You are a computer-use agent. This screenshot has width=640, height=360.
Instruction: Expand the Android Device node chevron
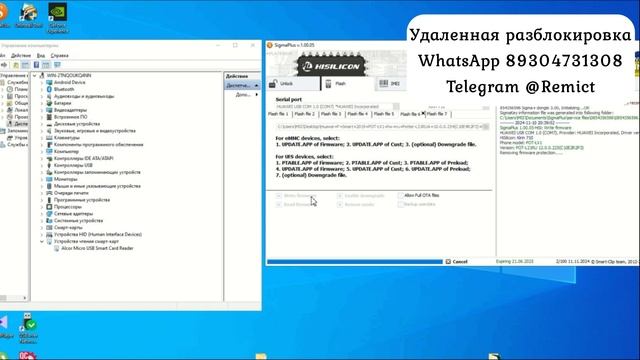click(x=42, y=82)
